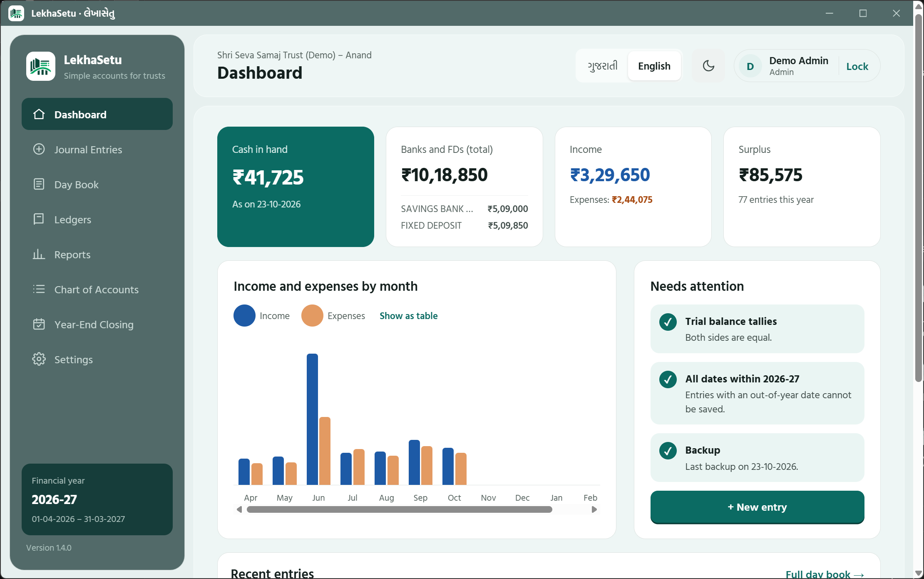Click the blue Income legend swatch
The height and width of the screenshot is (579, 924).
(x=244, y=315)
